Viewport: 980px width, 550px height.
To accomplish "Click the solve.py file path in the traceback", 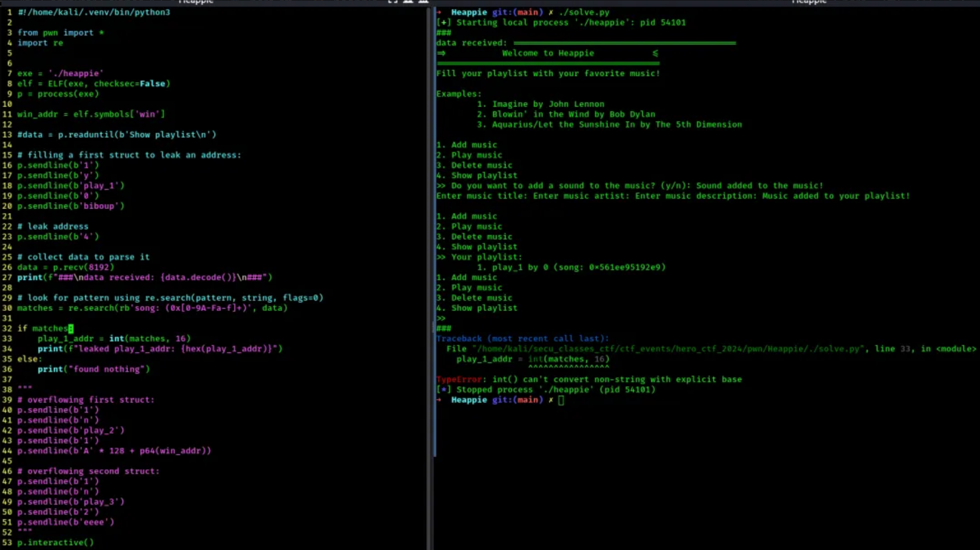I will tap(668, 349).
